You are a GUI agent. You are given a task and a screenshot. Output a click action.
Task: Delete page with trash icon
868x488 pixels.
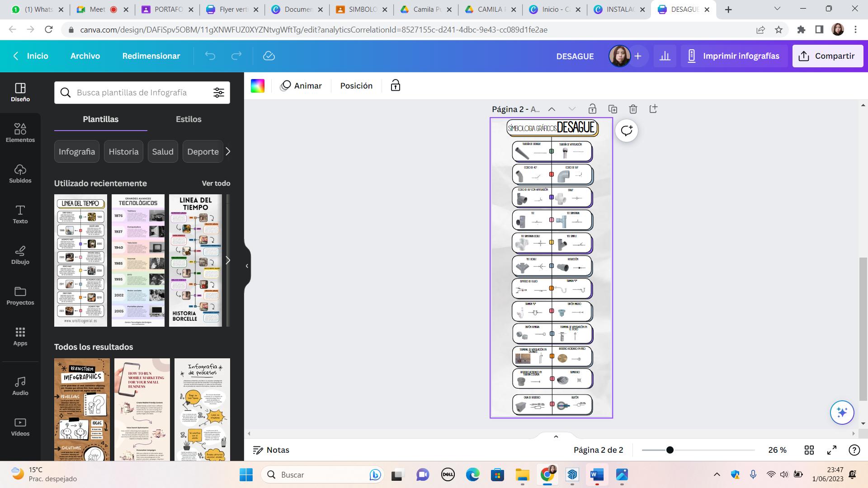[x=633, y=109]
